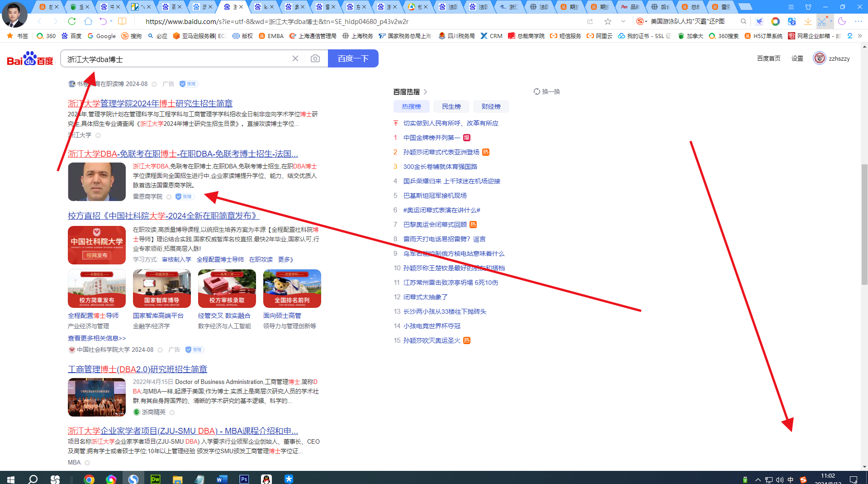Viewport: 868px width, 484px height.
Task: Enable dark mode with the moon icon
Action: (x=842, y=21)
